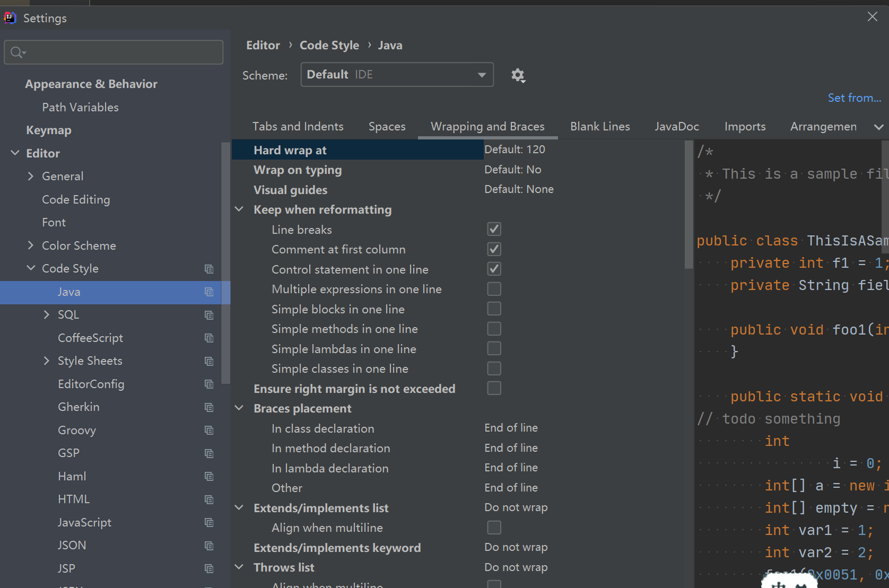Image resolution: width=889 pixels, height=588 pixels.
Task: Toggle the Line breaks checkbox
Action: point(494,229)
